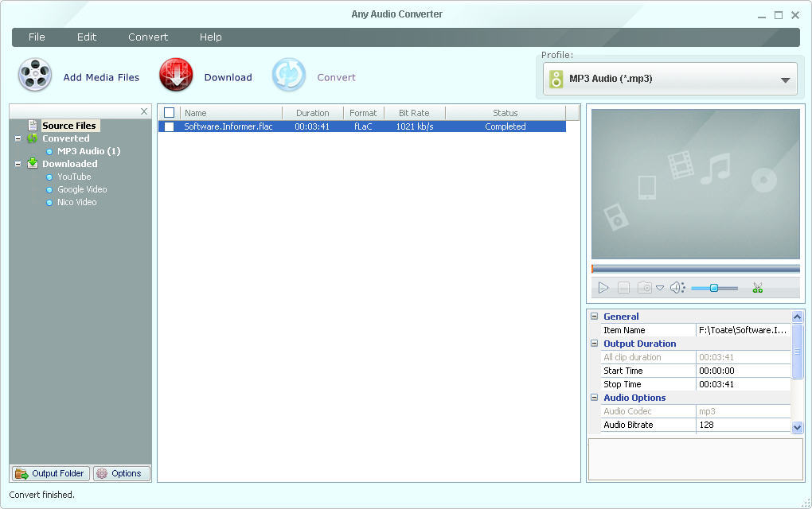
Task: Open the Convert menu
Action: (x=148, y=37)
